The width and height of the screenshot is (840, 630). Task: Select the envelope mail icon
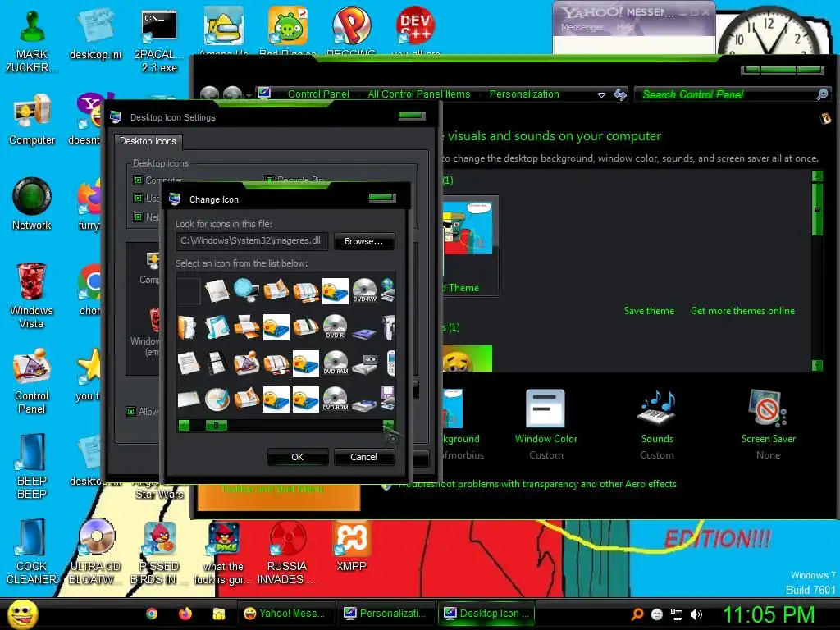coord(188,399)
